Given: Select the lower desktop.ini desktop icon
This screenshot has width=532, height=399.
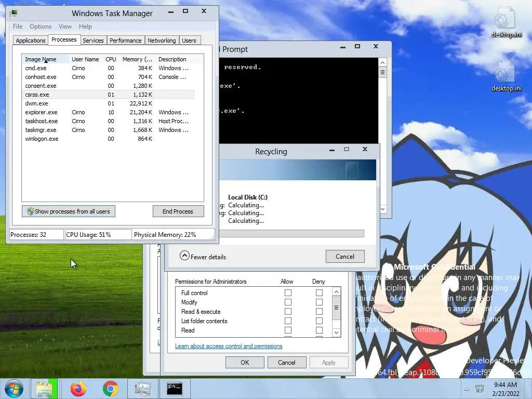Looking at the screenshot, I should 506,76.
